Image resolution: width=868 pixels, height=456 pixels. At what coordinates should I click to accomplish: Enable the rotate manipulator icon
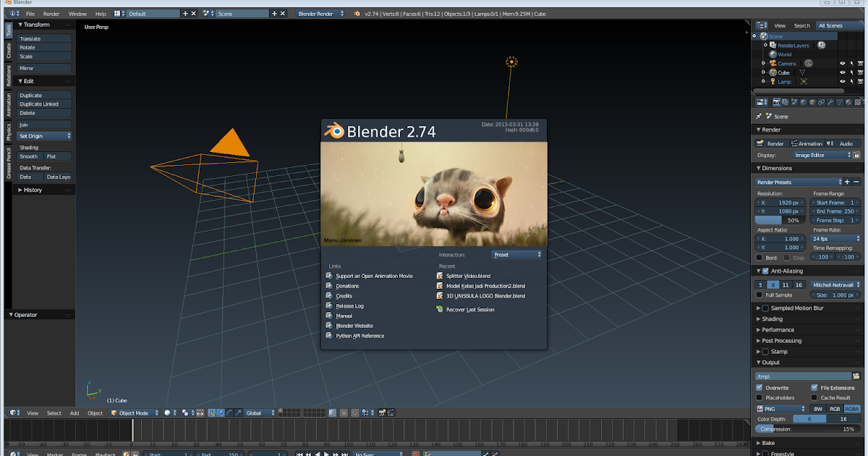(229, 413)
